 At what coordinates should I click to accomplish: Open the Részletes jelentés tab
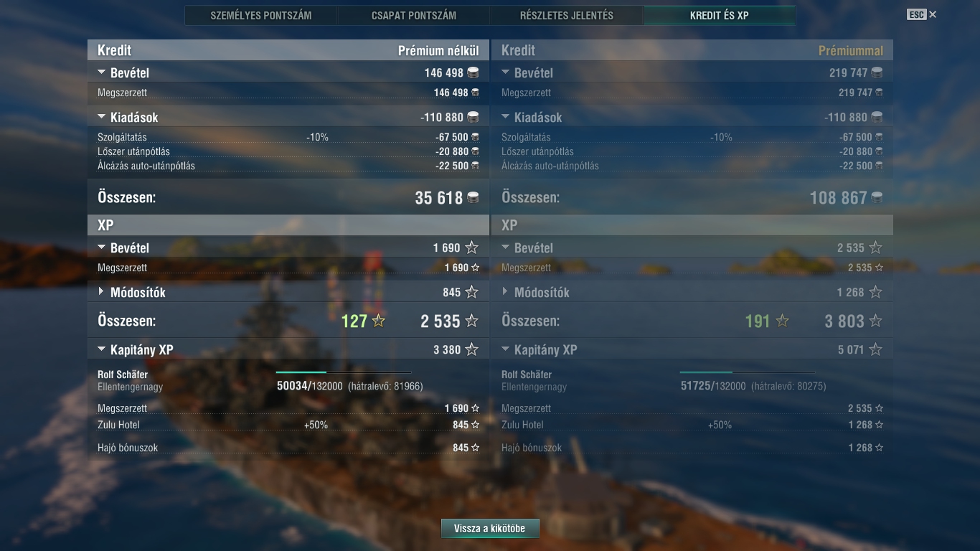pyautogui.click(x=567, y=15)
